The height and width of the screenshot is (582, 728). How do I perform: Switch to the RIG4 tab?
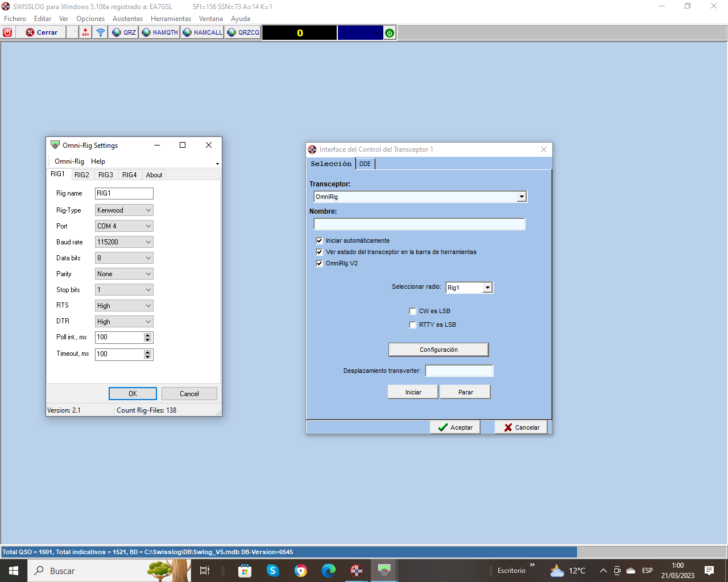(130, 175)
